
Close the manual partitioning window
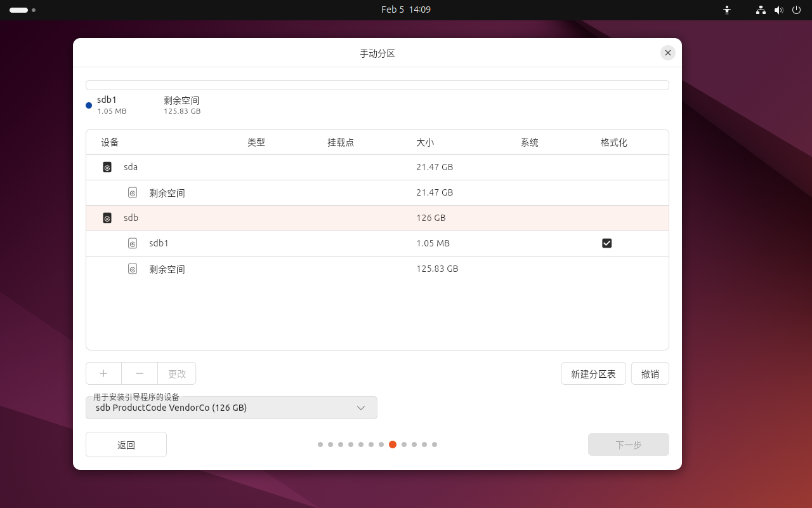(x=668, y=53)
